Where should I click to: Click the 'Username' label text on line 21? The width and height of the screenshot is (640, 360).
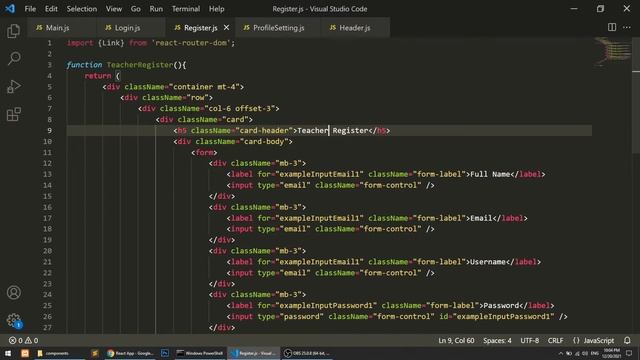(488, 262)
